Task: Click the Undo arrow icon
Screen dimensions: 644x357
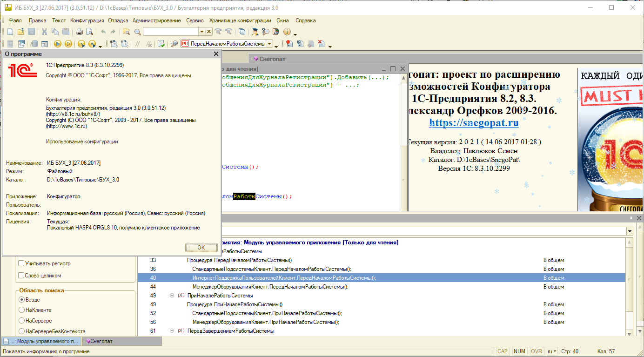Action: click(x=103, y=32)
